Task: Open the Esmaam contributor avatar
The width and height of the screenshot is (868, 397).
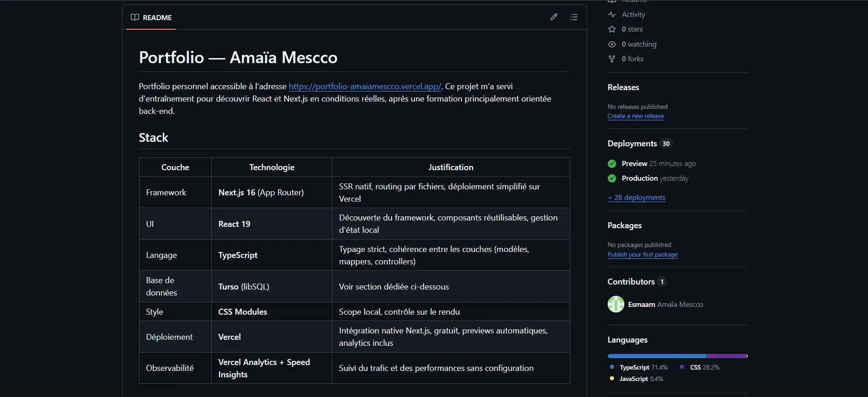Action: [616, 304]
